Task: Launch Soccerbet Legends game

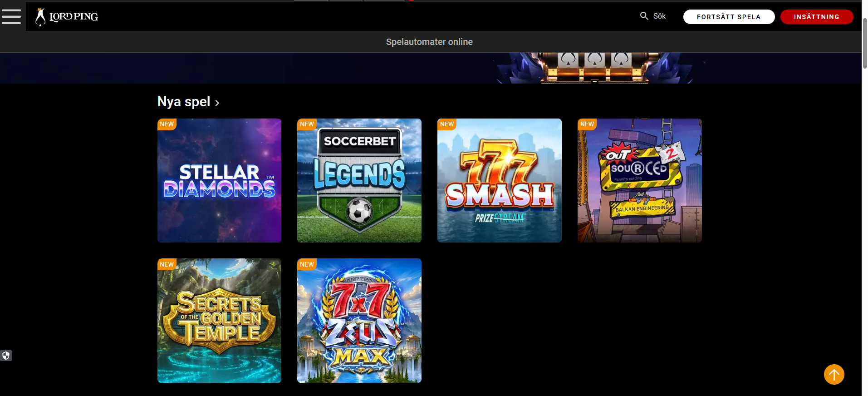Action: point(359,180)
